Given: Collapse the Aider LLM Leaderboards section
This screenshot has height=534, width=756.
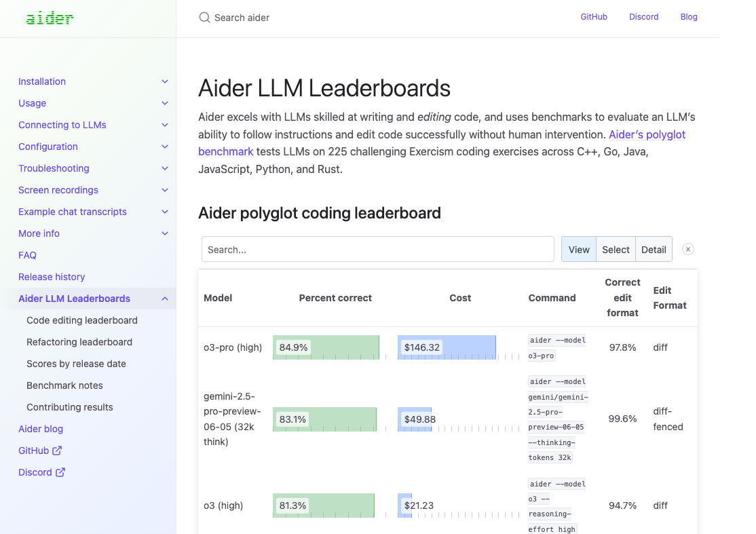Looking at the screenshot, I should pos(165,299).
